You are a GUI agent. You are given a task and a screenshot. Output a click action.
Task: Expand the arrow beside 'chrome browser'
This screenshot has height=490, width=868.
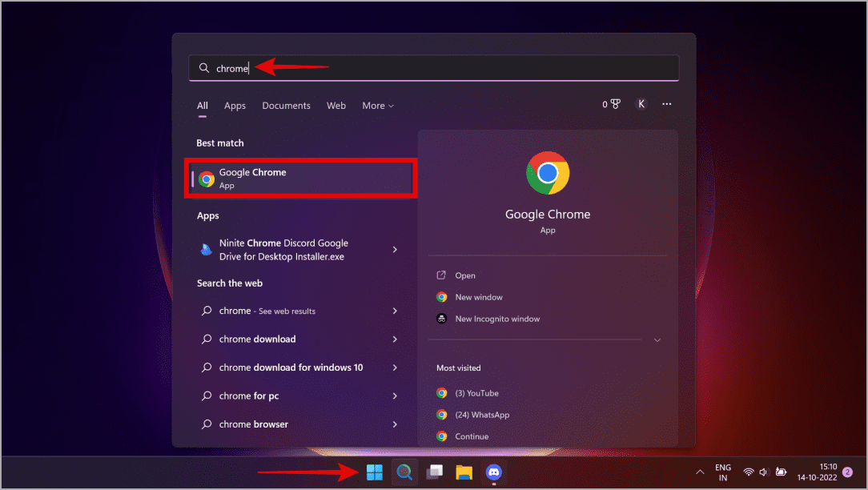pyautogui.click(x=395, y=424)
